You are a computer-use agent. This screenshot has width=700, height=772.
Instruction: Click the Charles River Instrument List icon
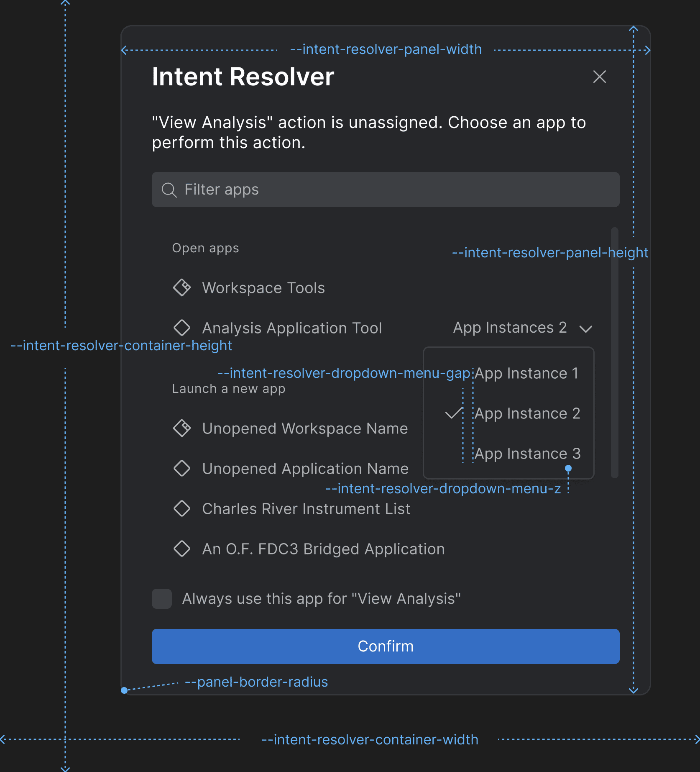(182, 508)
